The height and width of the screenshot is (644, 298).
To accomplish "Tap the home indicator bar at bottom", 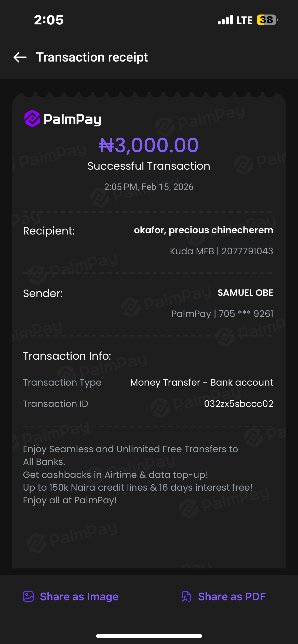I will coord(149,636).
